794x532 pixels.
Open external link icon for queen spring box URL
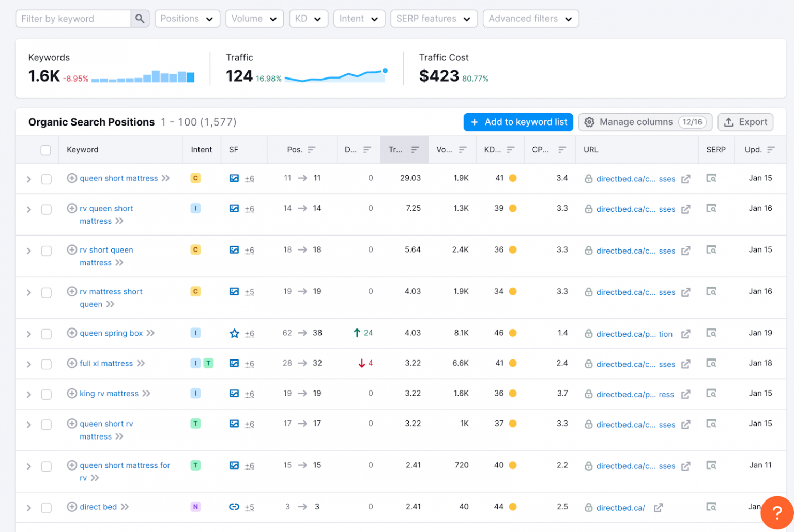[x=685, y=334]
